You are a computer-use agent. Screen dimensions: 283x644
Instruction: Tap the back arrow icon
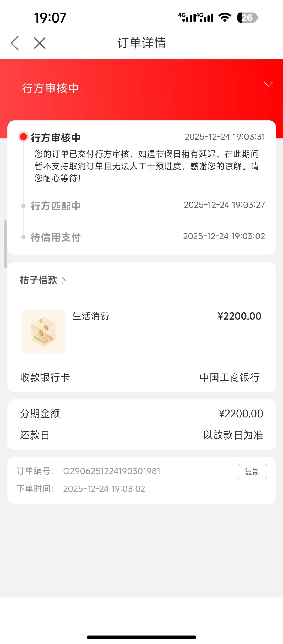coord(15,43)
